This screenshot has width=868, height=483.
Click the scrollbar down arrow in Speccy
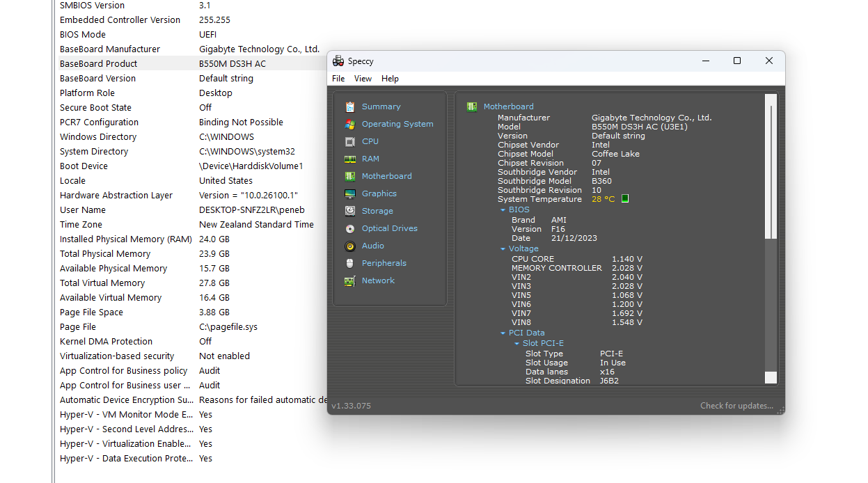pos(770,378)
